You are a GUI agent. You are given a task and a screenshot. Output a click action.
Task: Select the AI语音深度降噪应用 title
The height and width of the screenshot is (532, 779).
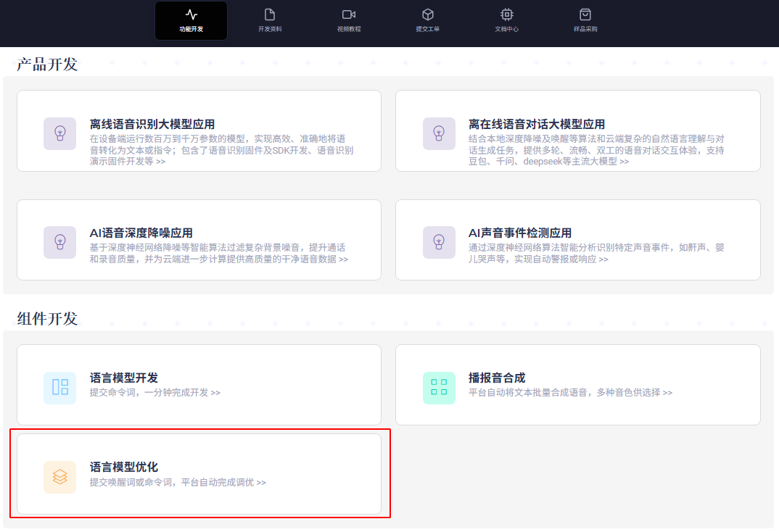click(141, 233)
